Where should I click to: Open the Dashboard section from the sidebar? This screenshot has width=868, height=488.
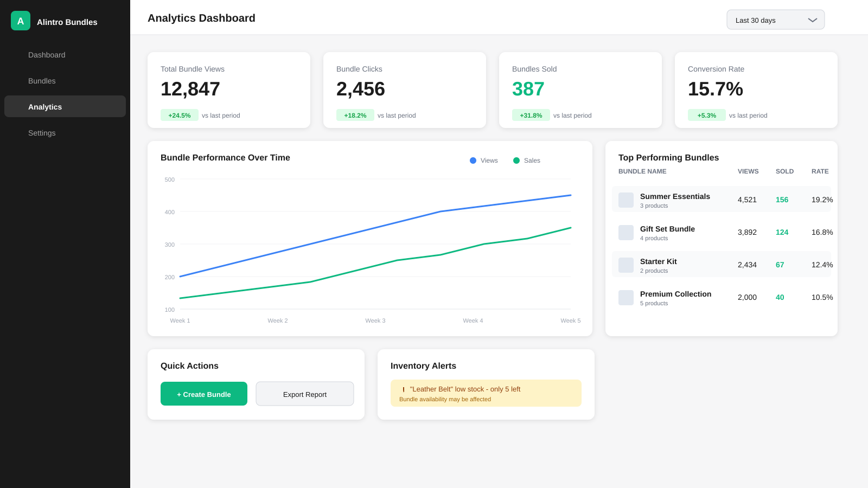coord(47,55)
